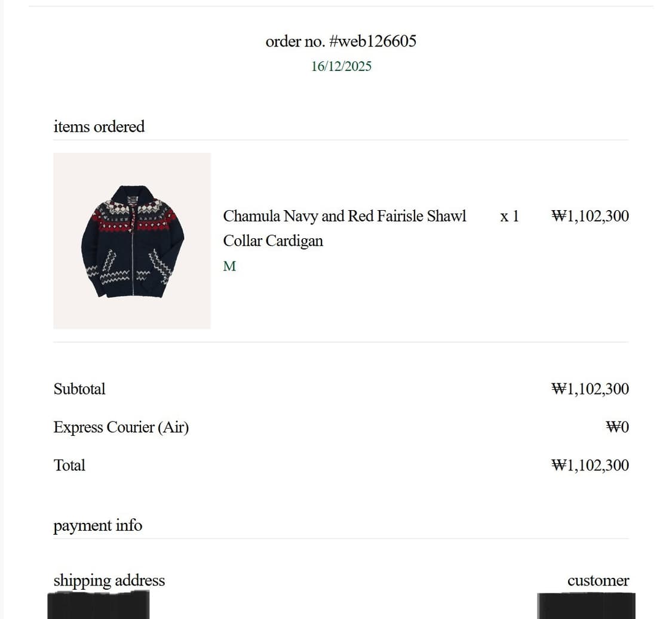
Task: Select the Subtotal label
Action: (x=79, y=389)
